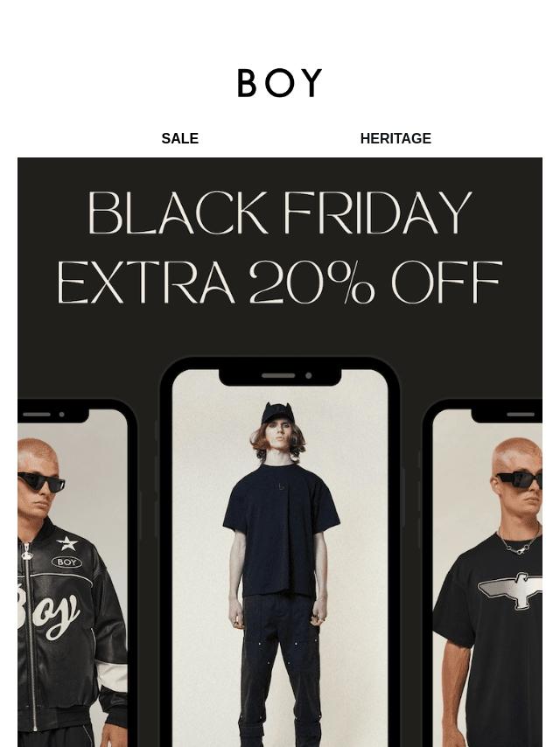560x747 pixels.
Task: Open the HERITAGE menu link
Action: pyautogui.click(x=395, y=138)
